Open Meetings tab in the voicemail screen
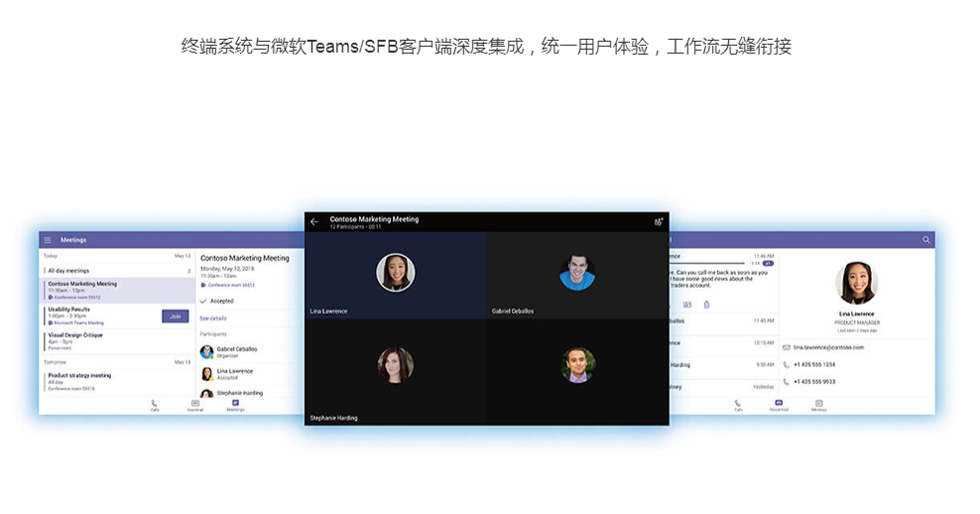The image size is (980, 514). tap(818, 406)
